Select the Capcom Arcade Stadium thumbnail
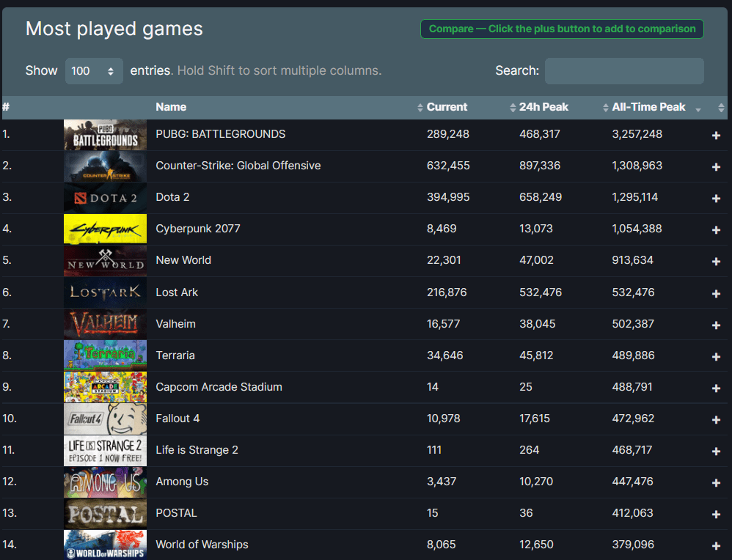 point(105,387)
